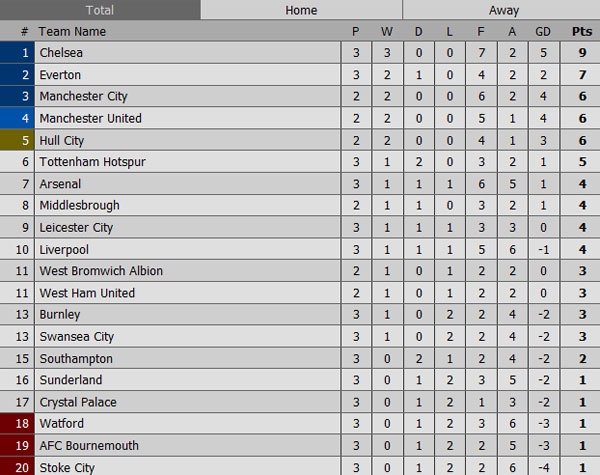Switch to the Away tab
600x475 pixels.
(503, 10)
